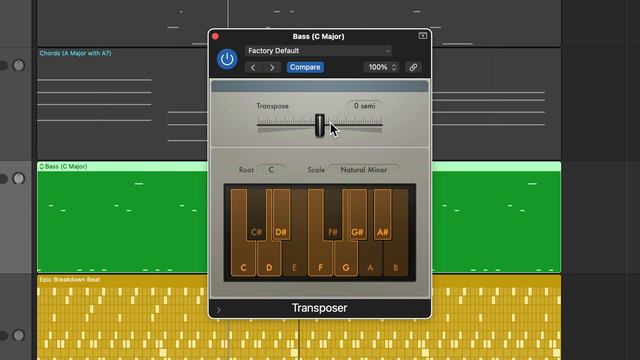Click the Transpose slider handle
The image size is (640, 360).
[x=320, y=125]
